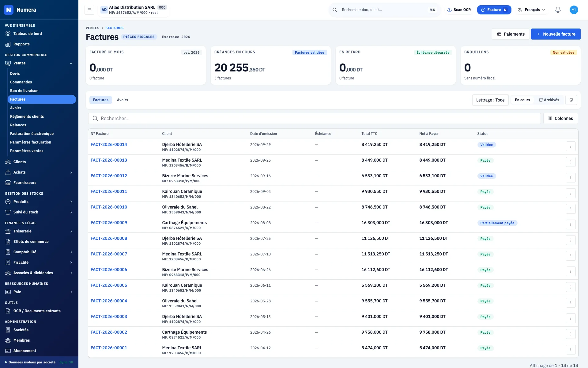This screenshot has width=588, height=368.
Task: Open Effets de commerce section
Action: click(x=39, y=242)
